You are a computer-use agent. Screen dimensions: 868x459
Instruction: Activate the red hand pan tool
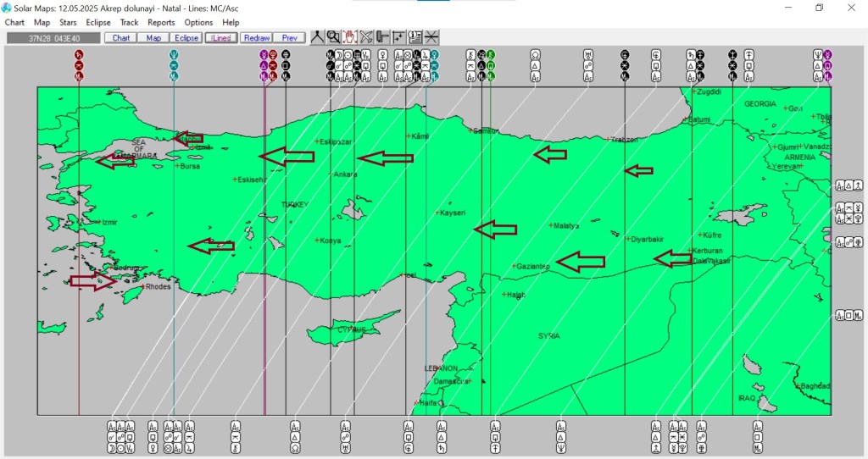tap(349, 37)
